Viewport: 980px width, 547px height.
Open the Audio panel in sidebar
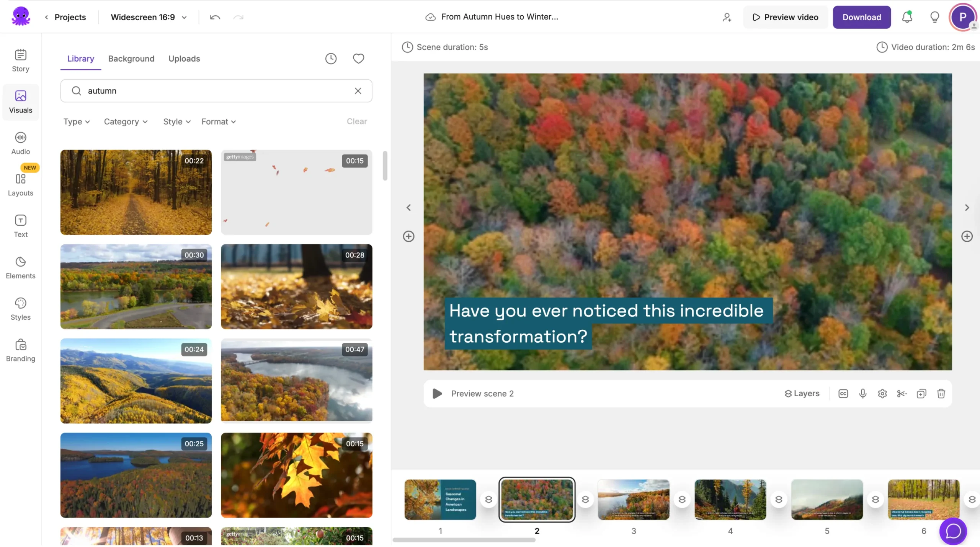21,143
